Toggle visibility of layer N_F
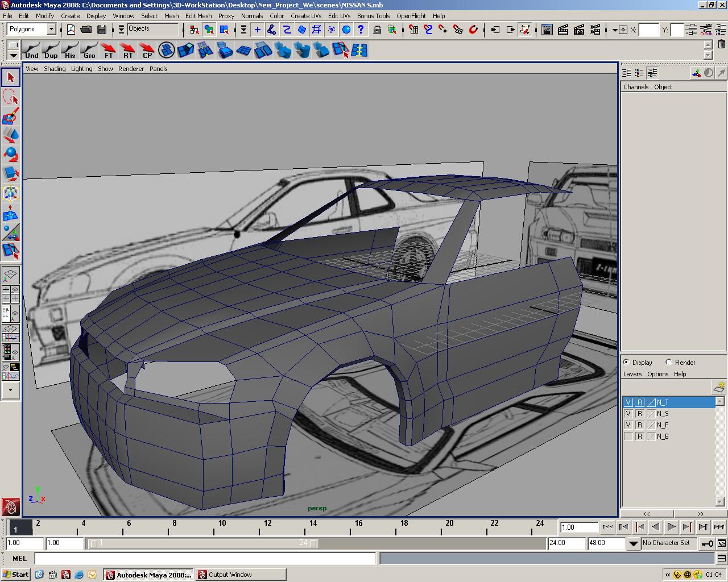Screen dimensions: 728x582 click(x=628, y=425)
